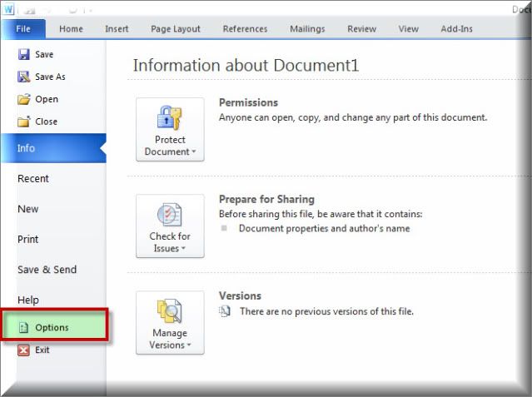Click the Save floppy disk icon
The width and height of the screenshot is (532, 397).
point(24,54)
